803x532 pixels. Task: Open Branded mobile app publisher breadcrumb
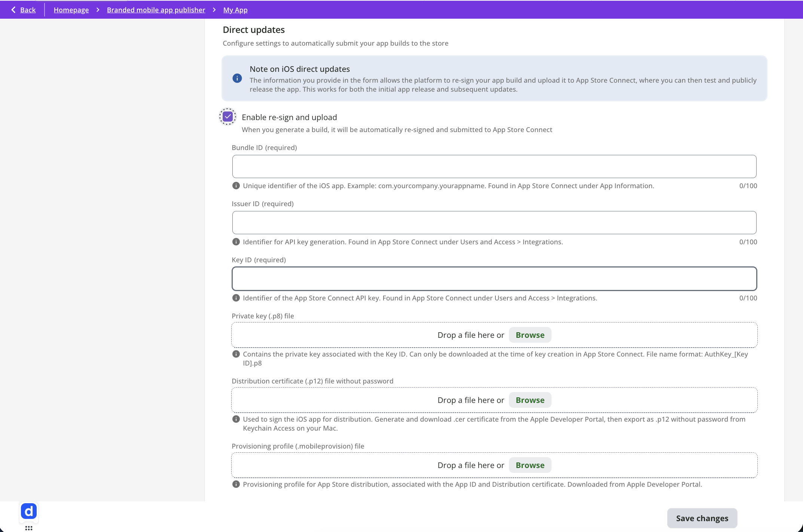(156, 10)
